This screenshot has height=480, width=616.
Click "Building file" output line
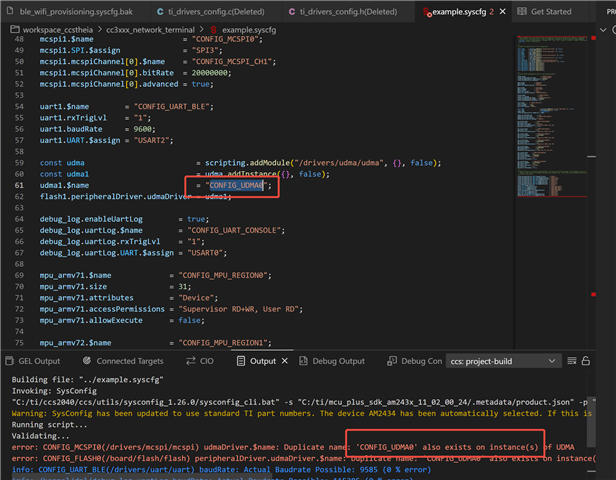point(87,379)
